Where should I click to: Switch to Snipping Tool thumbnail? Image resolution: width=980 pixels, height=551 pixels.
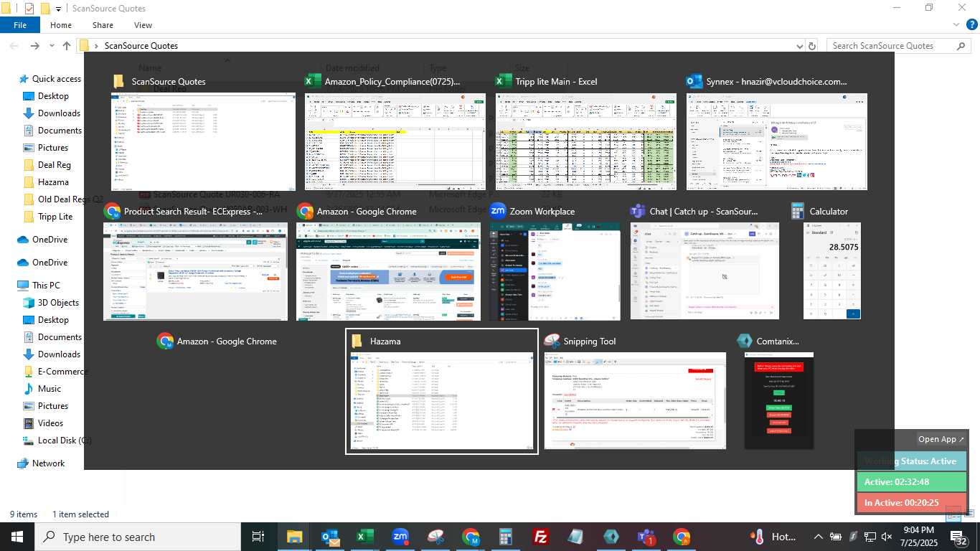[x=635, y=400]
